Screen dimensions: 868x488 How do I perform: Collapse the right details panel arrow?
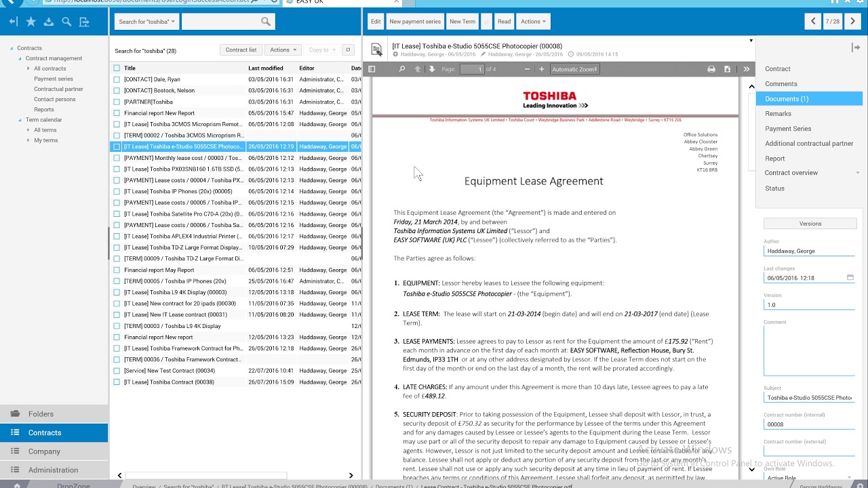tap(856, 47)
